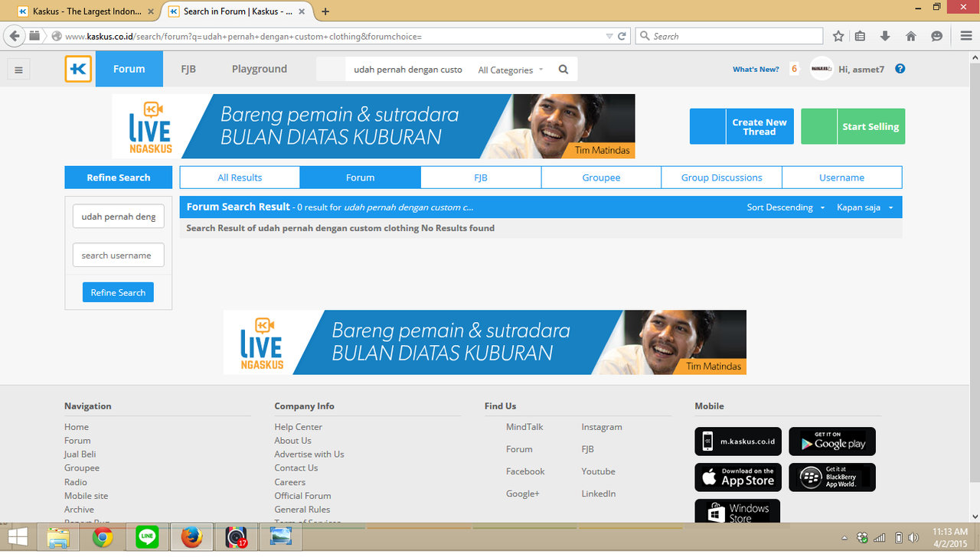Click the taskbar volume speaker icon
The width and height of the screenshot is (980, 557).
(913, 538)
